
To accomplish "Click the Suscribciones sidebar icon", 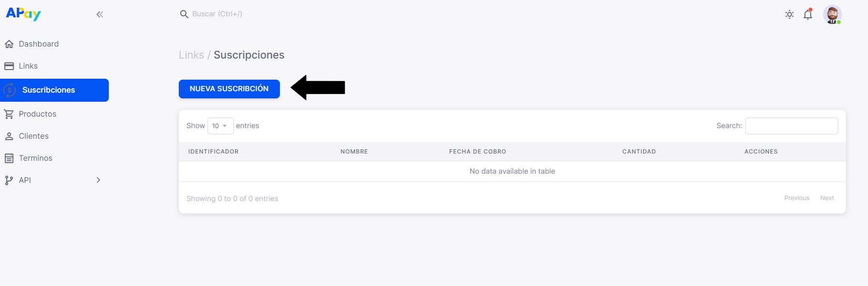I will click(x=10, y=90).
